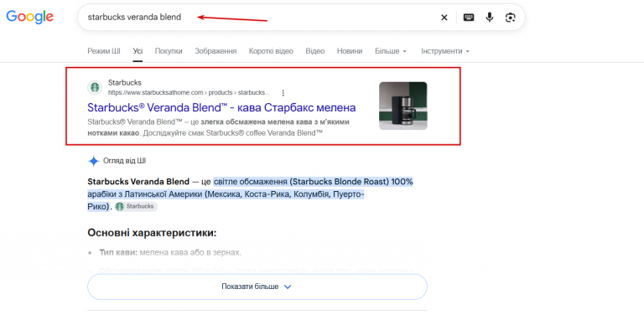
Task: Clear the search query with X
Action: tap(444, 18)
